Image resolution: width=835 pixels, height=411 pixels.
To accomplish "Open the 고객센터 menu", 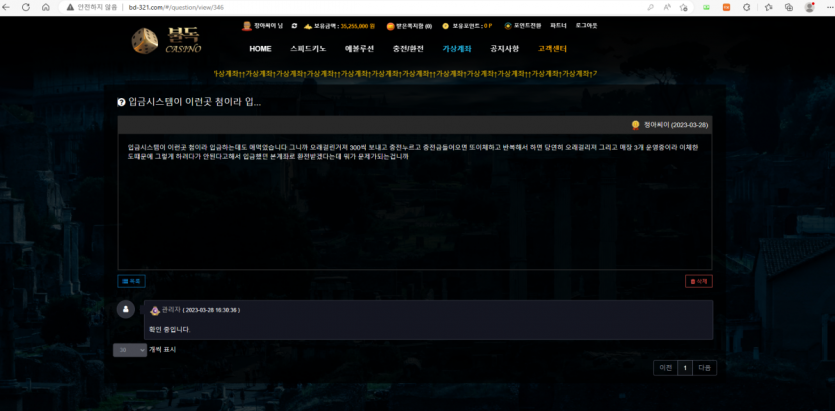I will tap(552, 48).
